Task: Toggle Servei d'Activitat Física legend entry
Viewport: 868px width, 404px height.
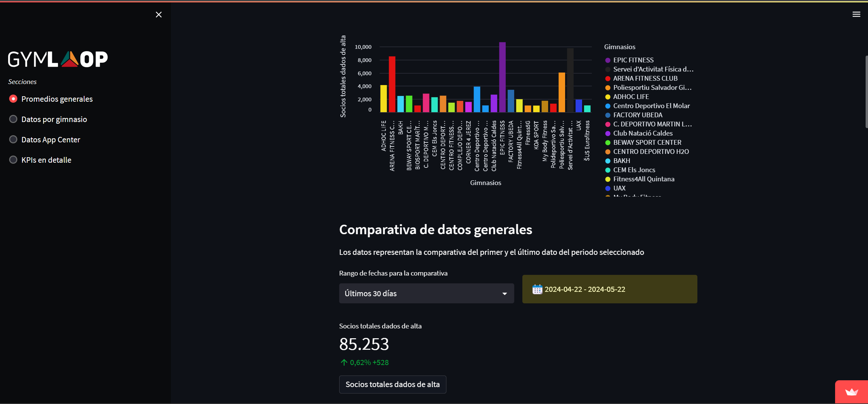Action: [x=649, y=69]
